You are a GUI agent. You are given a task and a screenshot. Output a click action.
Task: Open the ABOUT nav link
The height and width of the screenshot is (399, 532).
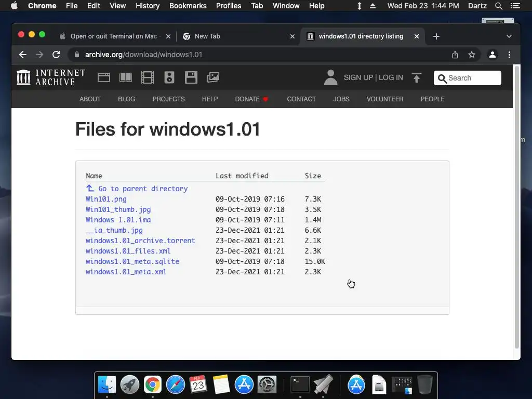(x=90, y=99)
